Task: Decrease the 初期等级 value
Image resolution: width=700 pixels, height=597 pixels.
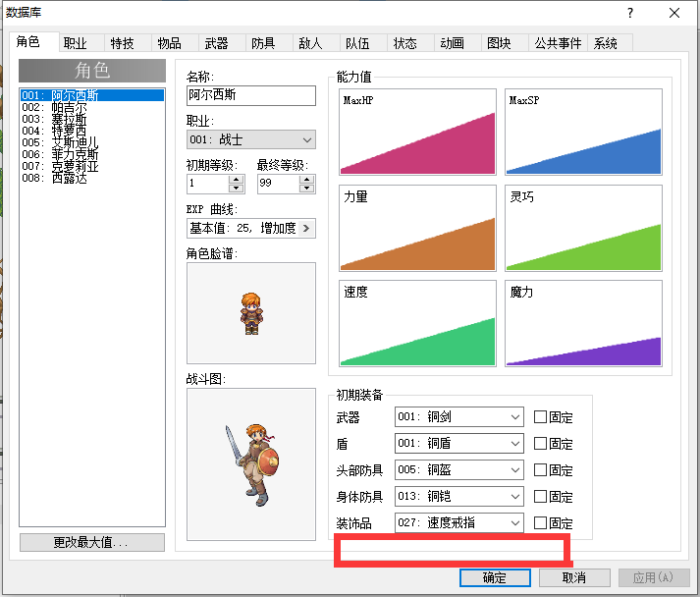Action: point(237,188)
